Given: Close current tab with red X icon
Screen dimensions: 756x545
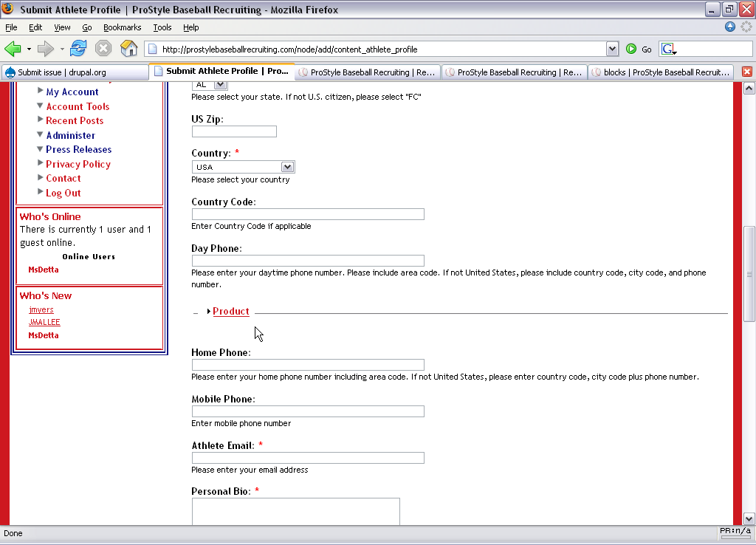Looking at the screenshot, I should 747,72.
